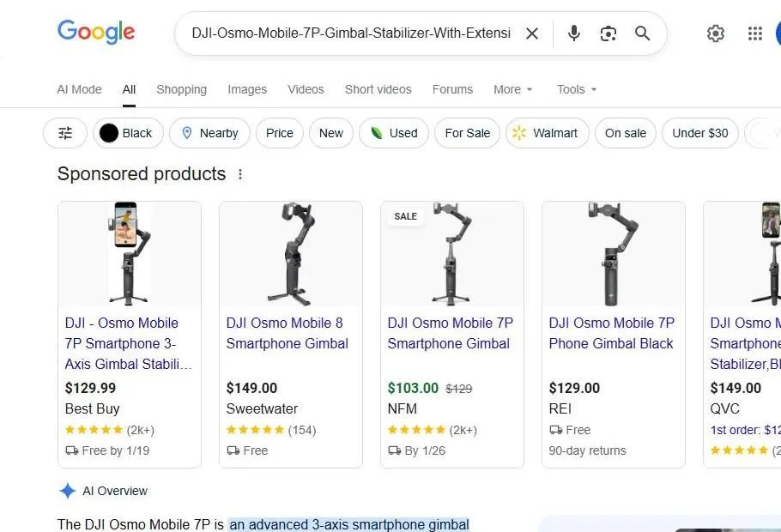Open the search filters icon beside Black

[x=64, y=133]
